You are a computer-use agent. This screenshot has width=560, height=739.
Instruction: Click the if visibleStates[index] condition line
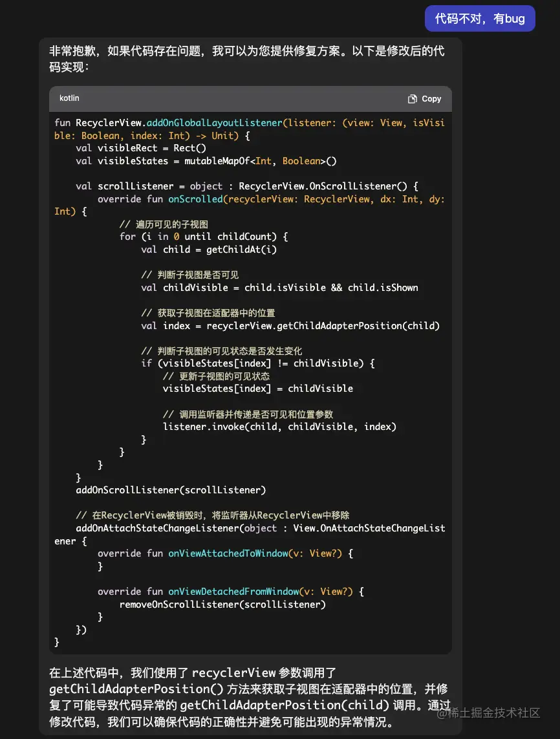click(x=257, y=363)
